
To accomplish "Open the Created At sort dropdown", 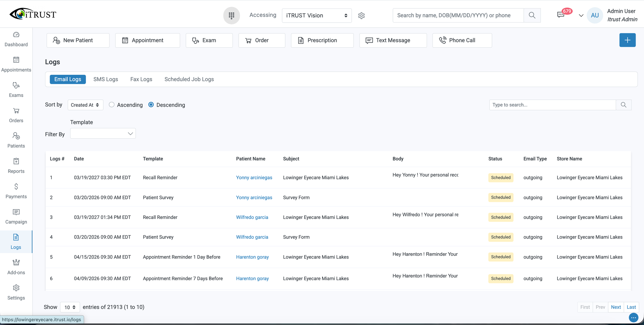I will (85, 105).
